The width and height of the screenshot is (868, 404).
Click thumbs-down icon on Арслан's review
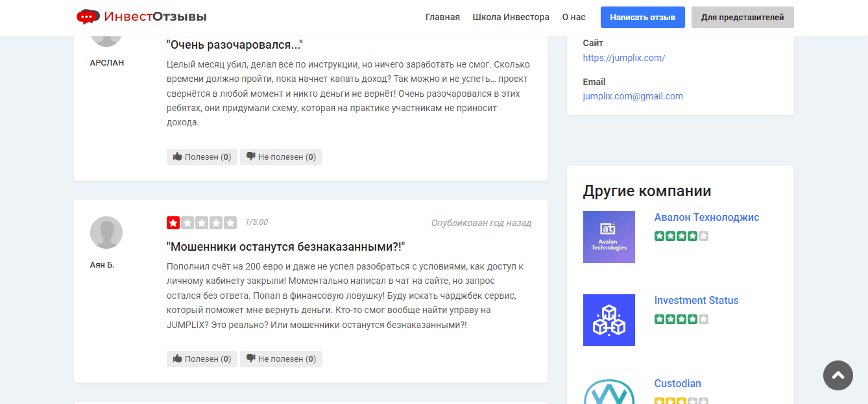252,157
